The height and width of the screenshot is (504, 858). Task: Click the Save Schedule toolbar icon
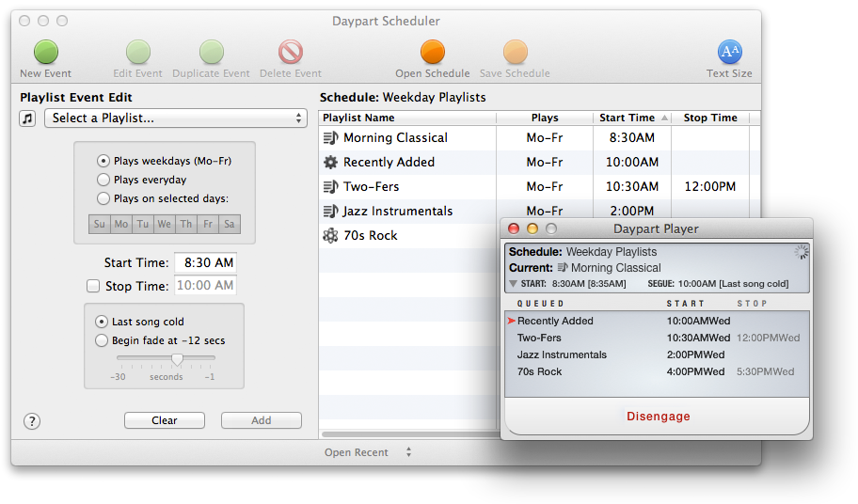(x=515, y=52)
